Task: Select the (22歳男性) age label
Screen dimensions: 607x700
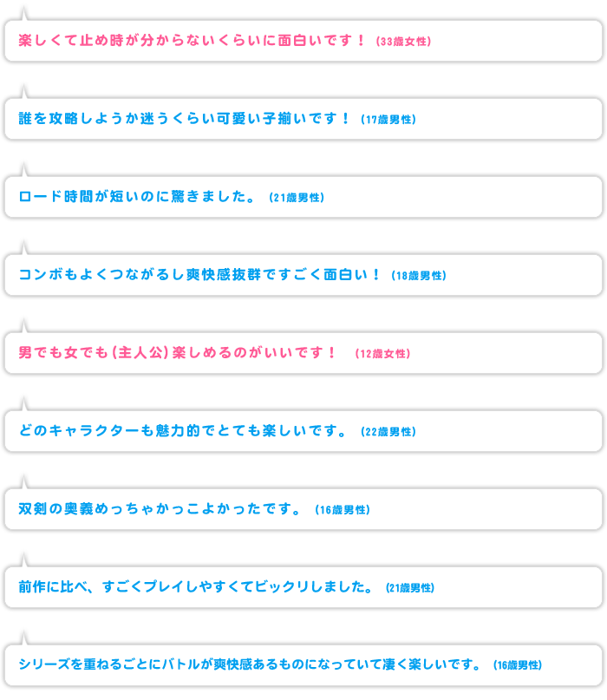Action: click(388, 432)
